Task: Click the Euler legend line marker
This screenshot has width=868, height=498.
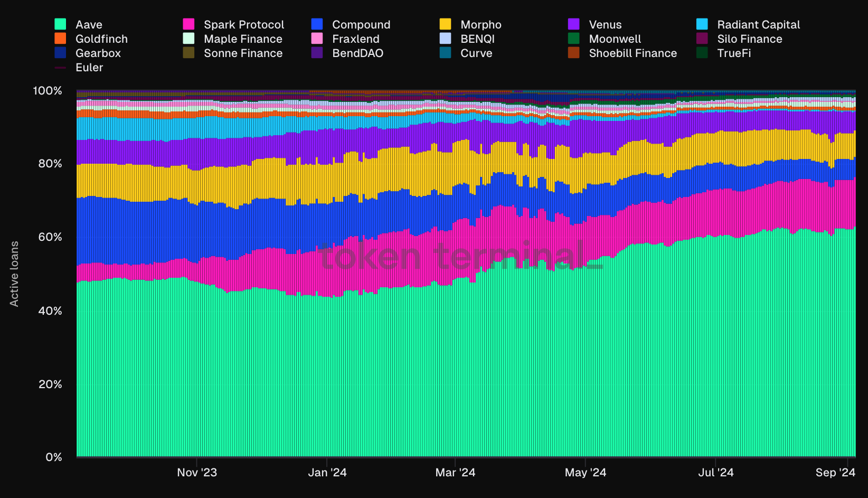Action: pyautogui.click(x=60, y=68)
